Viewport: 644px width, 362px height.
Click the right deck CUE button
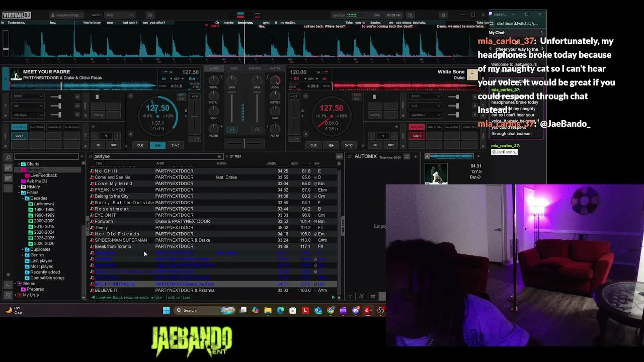coord(313,145)
